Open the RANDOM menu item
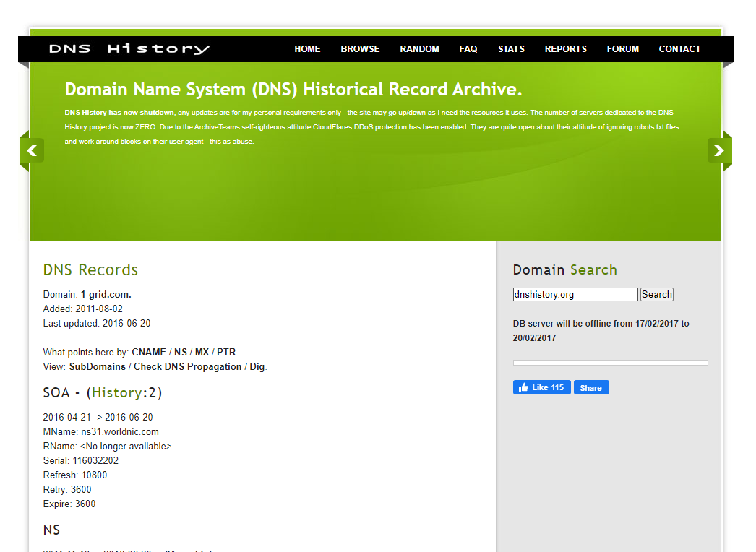This screenshot has width=756, height=552. tap(419, 48)
